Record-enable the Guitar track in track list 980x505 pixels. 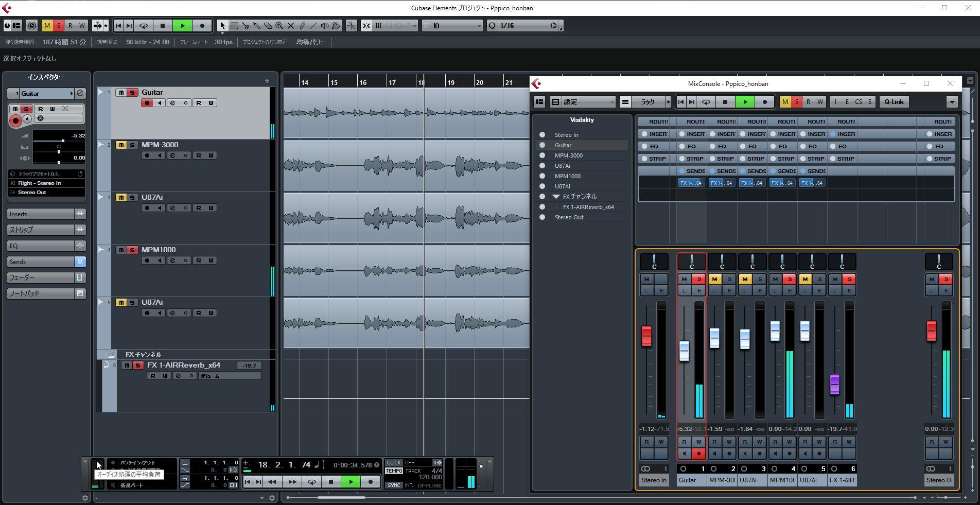pos(147,103)
